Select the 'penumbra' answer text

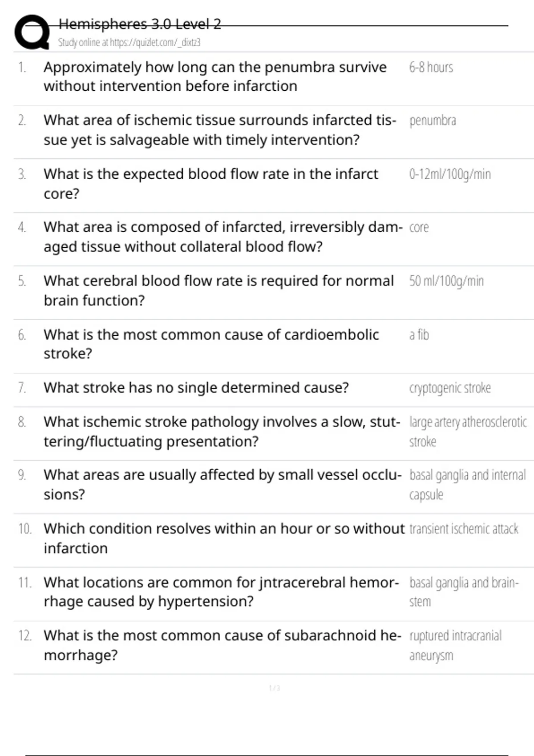pyautogui.click(x=433, y=121)
